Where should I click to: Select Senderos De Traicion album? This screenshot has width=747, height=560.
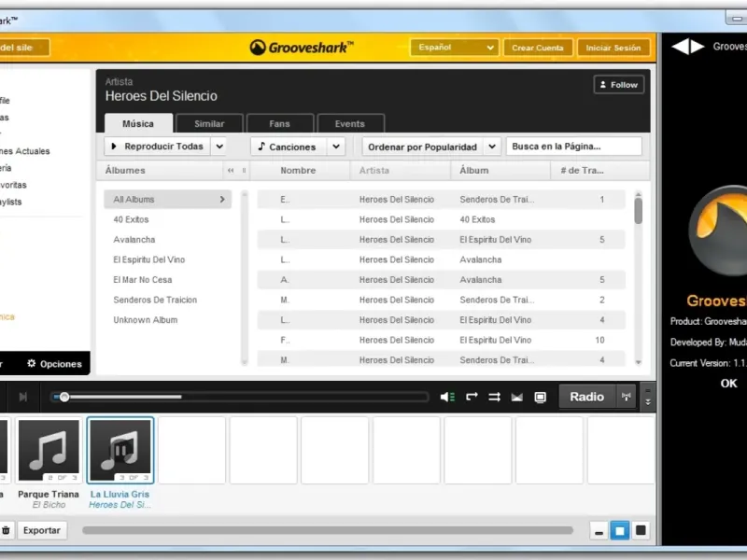point(155,300)
